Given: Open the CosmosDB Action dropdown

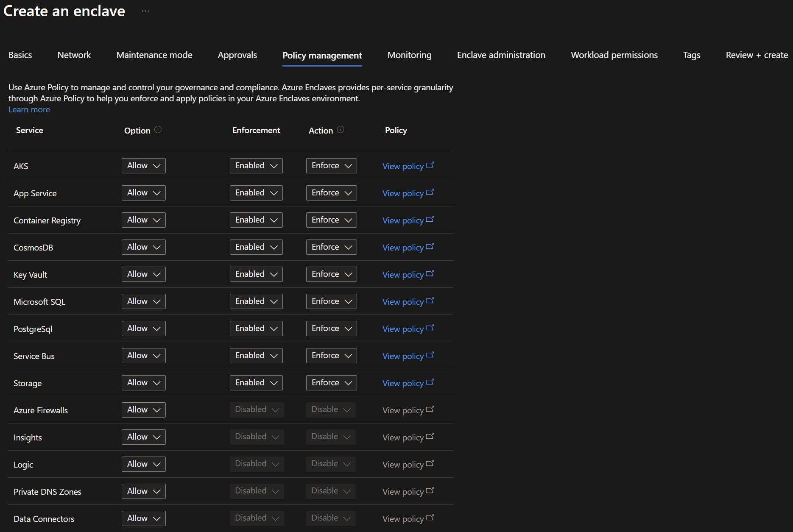Looking at the screenshot, I should 332,247.
